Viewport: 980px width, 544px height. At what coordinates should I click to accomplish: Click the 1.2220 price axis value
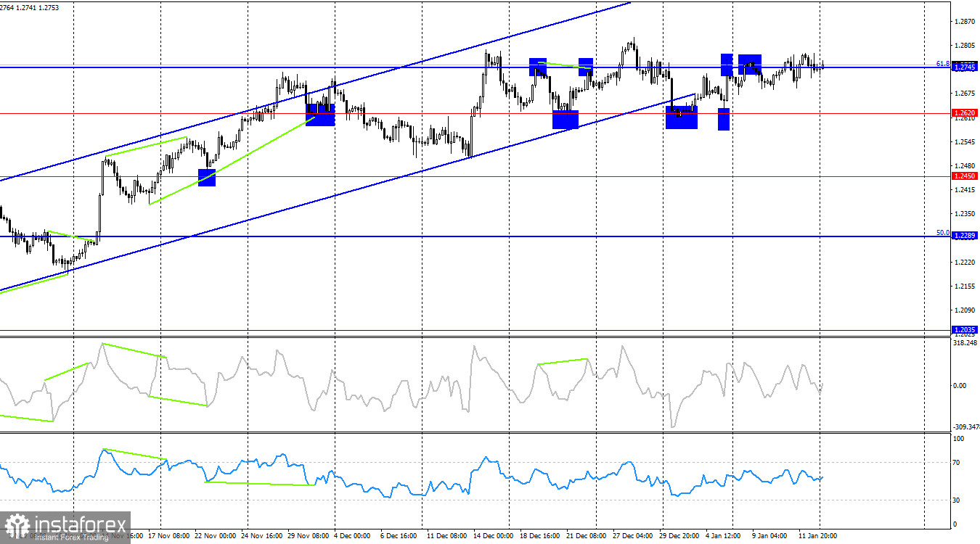pos(965,263)
